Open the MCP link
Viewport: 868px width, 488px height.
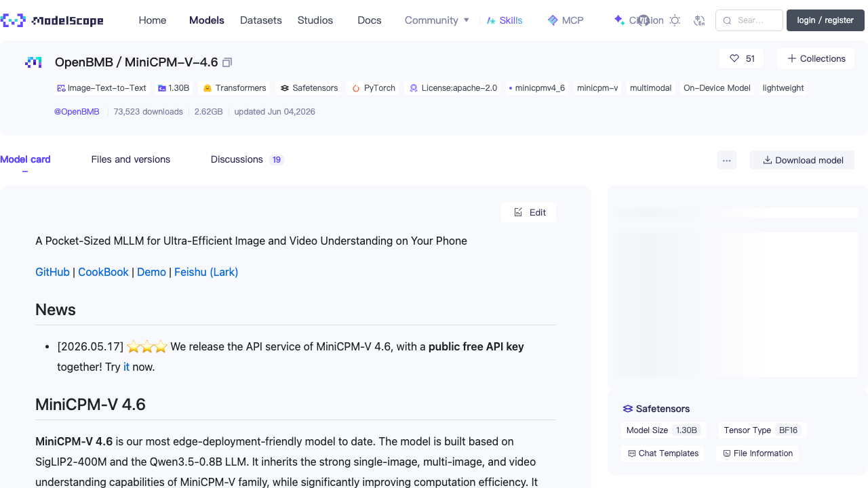click(566, 20)
